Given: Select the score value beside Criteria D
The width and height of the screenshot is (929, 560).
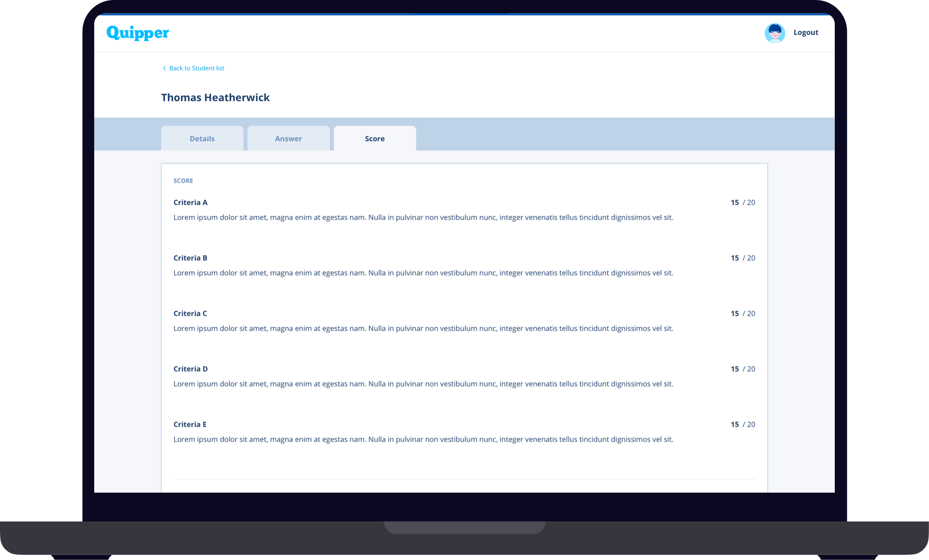Looking at the screenshot, I should click(x=743, y=369).
